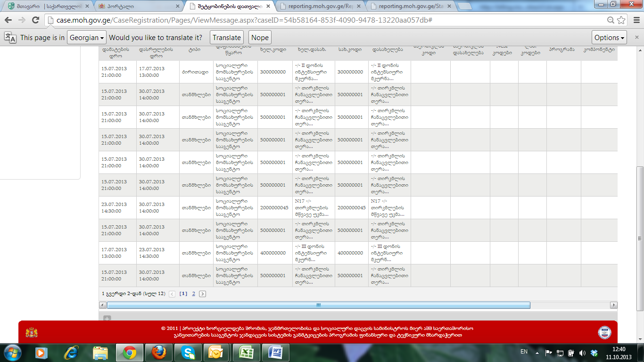The height and width of the screenshot is (362, 644).
Task: Click the browser back arrow
Action: point(8,20)
